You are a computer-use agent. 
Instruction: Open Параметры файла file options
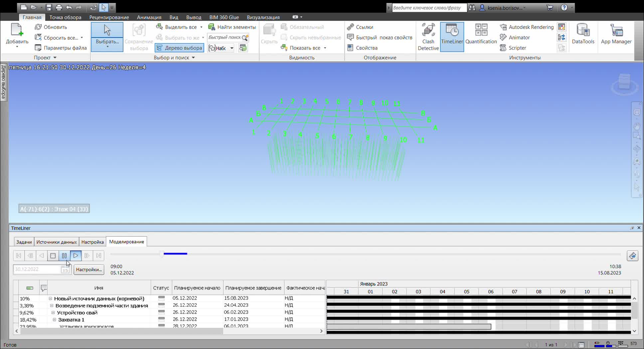[61, 48]
